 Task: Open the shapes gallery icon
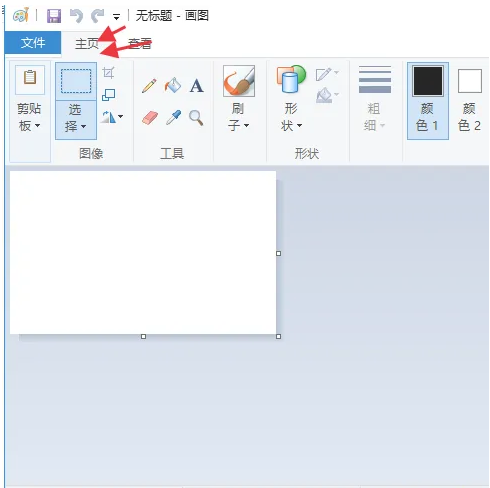[x=291, y=79]
